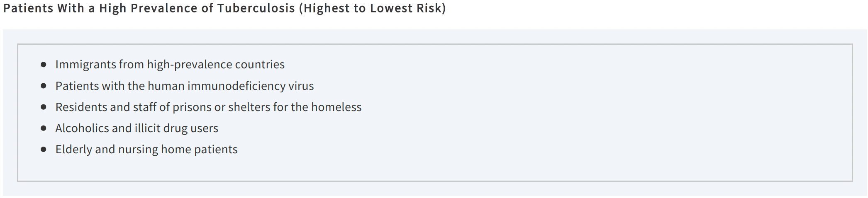868x198 pixels.
Task: Click the bullet beside Residents and staff item
Action: [x=44, y=107]
